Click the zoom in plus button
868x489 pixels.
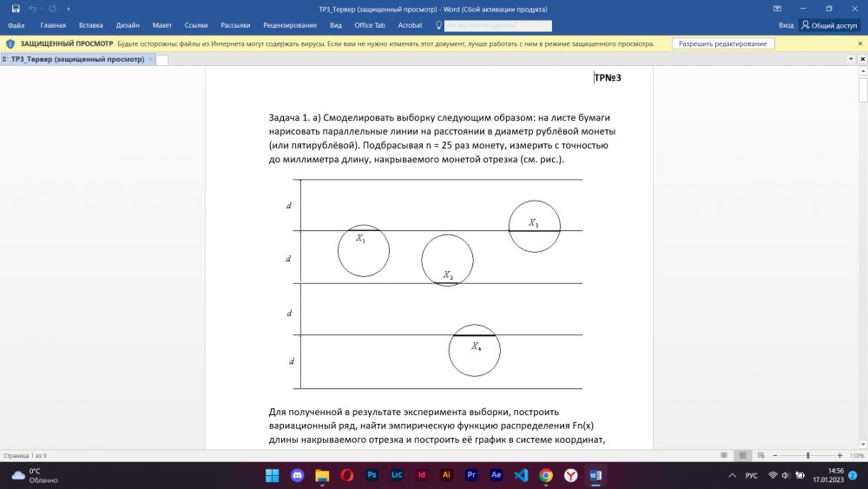point(839,456)
